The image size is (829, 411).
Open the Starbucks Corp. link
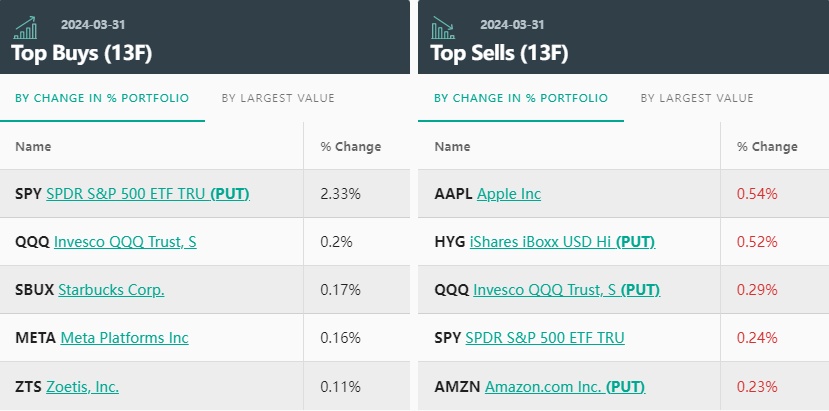click(x=111, y=290)
